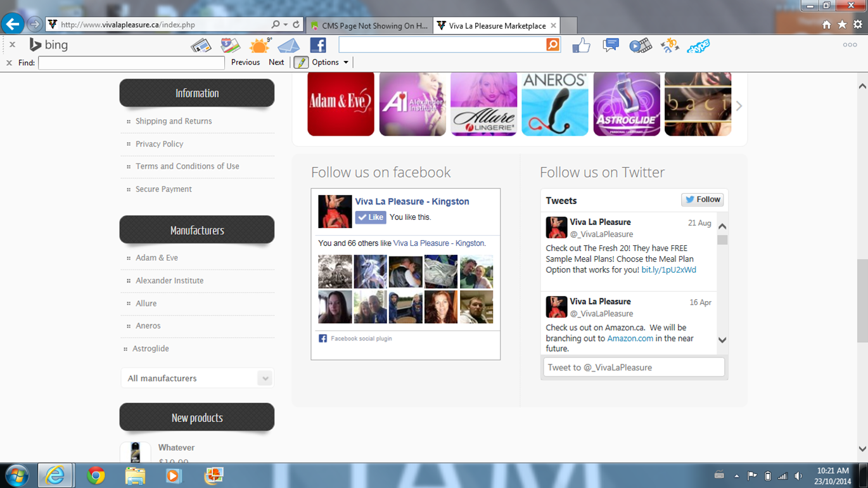Image resolution: width=868 pixels, height=488 pixels.
Task: Click the Facebook icon in Bing toolbar
Action: click(318, 45)
